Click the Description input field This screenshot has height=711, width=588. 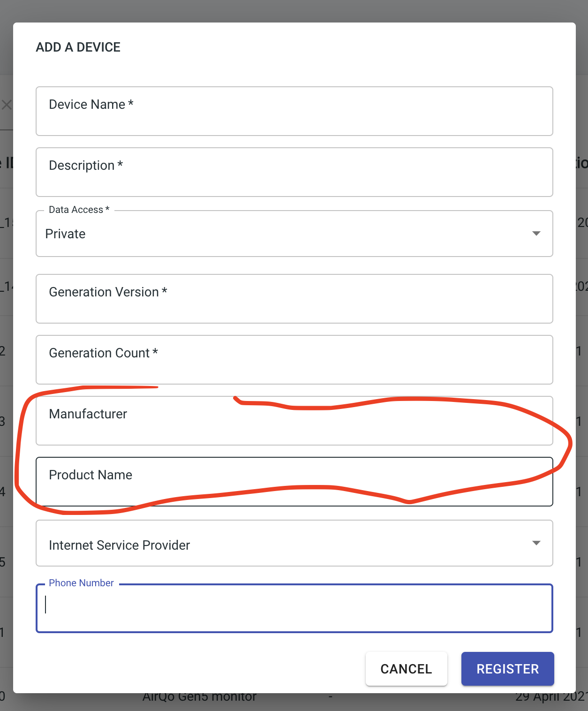(294, 172)
